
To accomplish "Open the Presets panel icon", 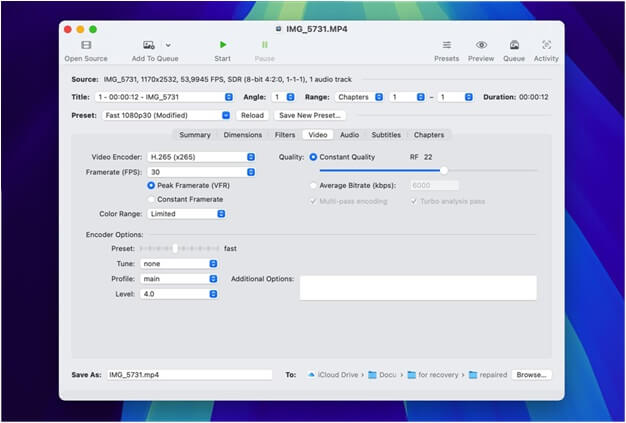I will [447, 45].
